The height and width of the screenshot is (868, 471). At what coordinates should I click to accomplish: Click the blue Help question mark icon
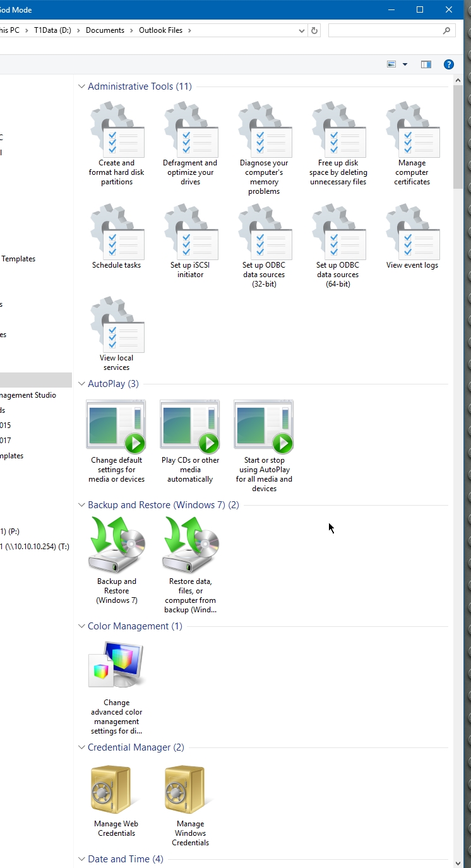tap(448, 64)
